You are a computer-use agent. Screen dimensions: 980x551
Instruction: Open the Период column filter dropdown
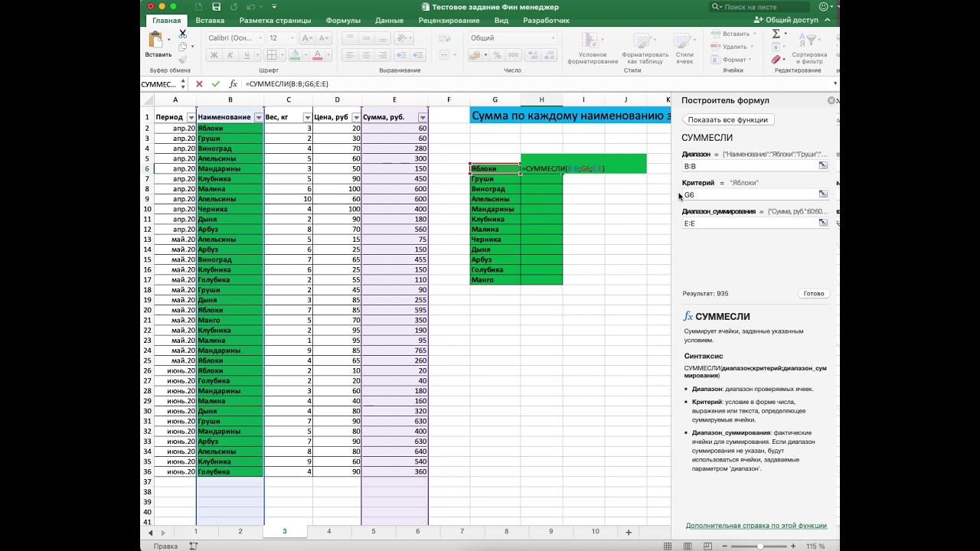pos(191,117)
